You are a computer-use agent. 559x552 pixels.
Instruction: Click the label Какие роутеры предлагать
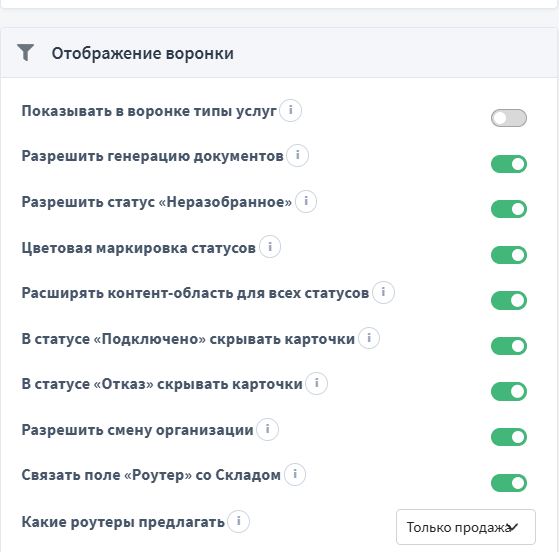tap(123, 522)
